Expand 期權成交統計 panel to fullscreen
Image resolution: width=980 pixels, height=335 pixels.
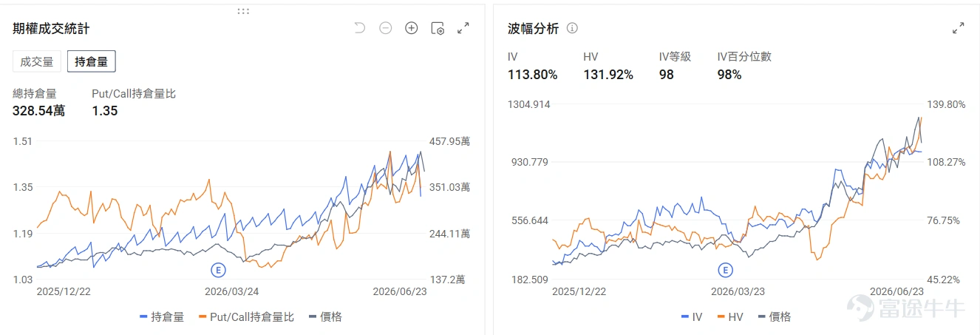pyautogui.click(x=463, y=28)
